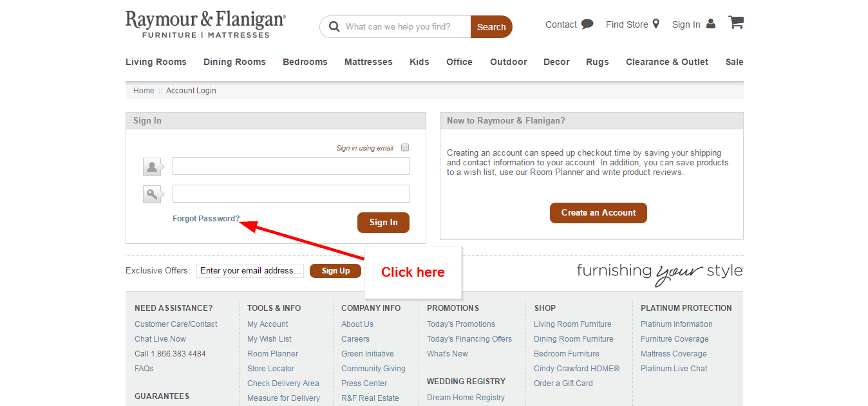Image resolution: width=868 pixels, height=406 pixels.
Task: Click the password key icon beside the field
Action: (x=151, y=193)
